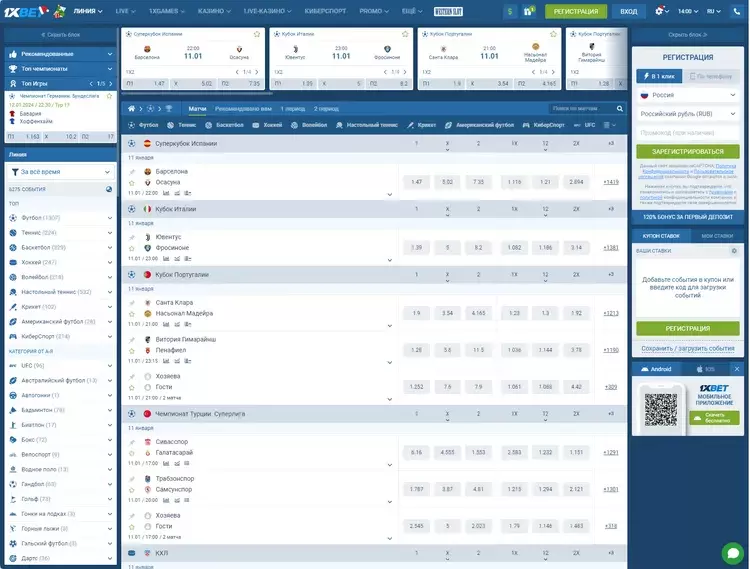This screenshot has width=750, height=569.
Task: Open the dollar payments icon in header
Action: [510, 11]
